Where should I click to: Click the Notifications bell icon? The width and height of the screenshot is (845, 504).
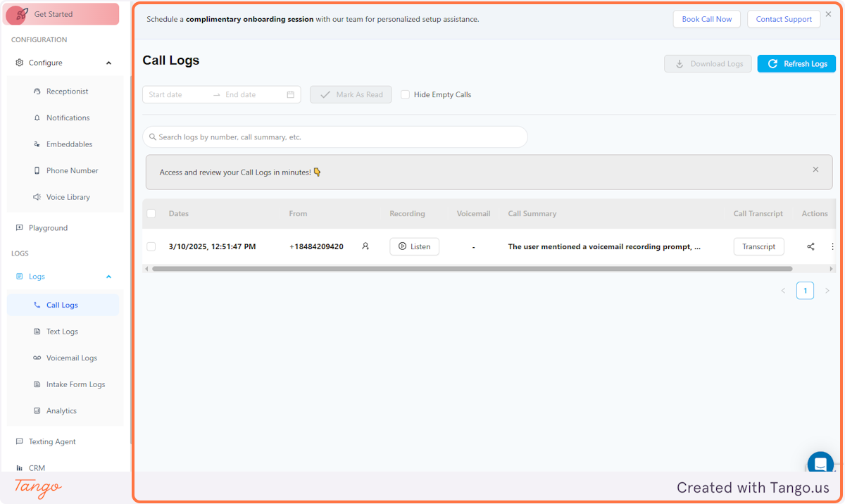(x=37, y=118)
